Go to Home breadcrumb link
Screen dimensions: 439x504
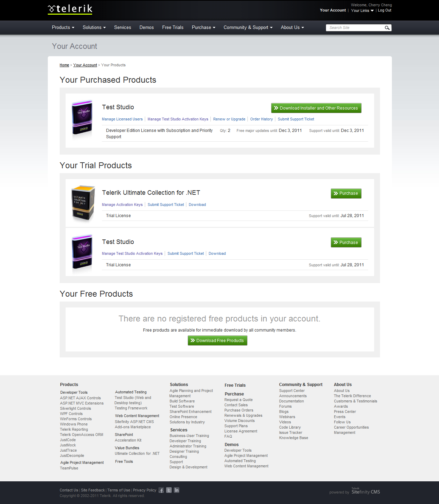pos(64,65)
